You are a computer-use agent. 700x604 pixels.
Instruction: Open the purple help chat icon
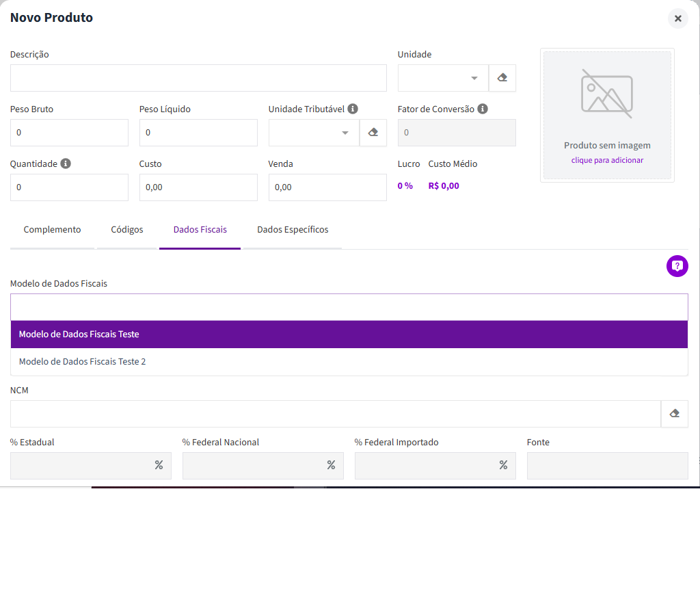pos(677,266)
